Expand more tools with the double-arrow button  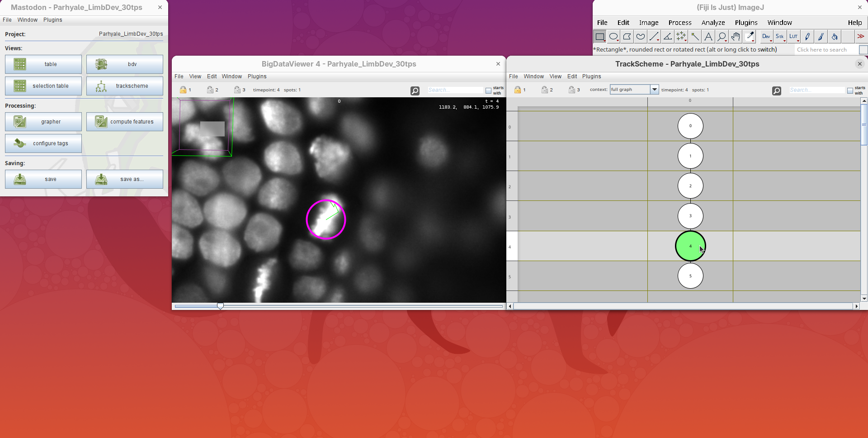click(x=860, y=37)
